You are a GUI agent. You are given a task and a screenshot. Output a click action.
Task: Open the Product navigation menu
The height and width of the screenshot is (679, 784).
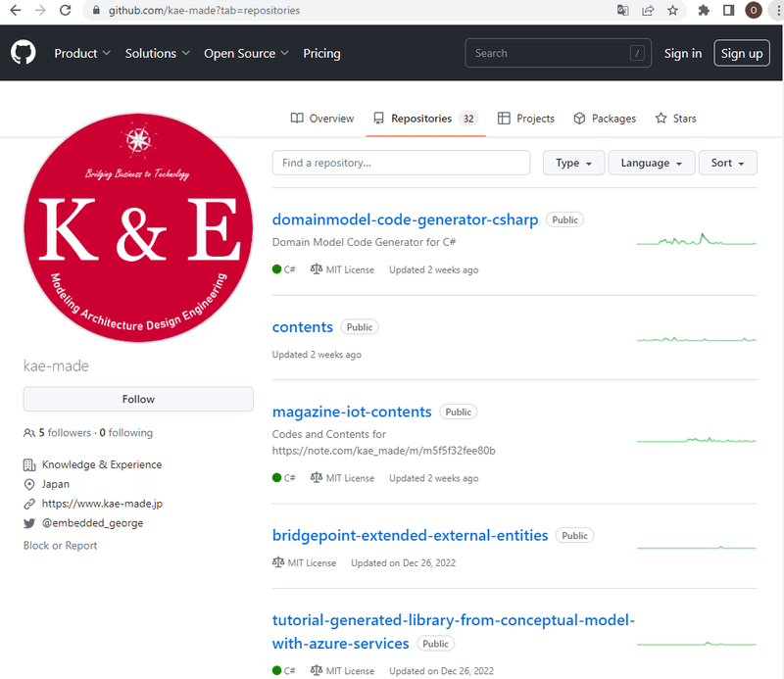tap(82, 54)
